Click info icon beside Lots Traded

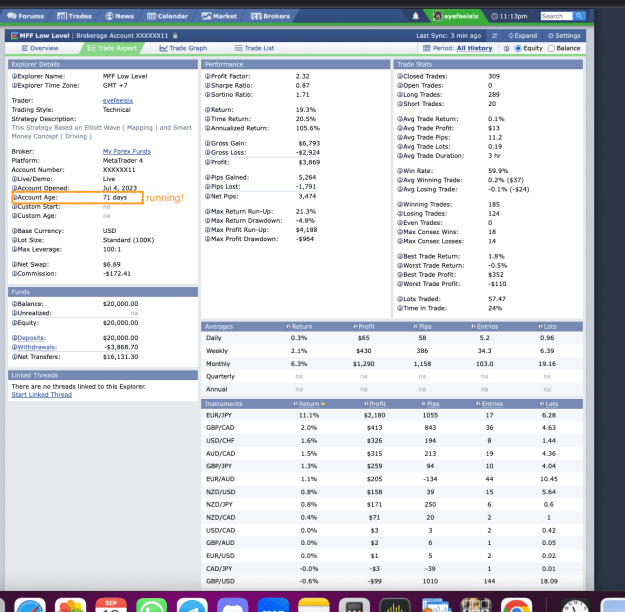[x=400, y=299]
